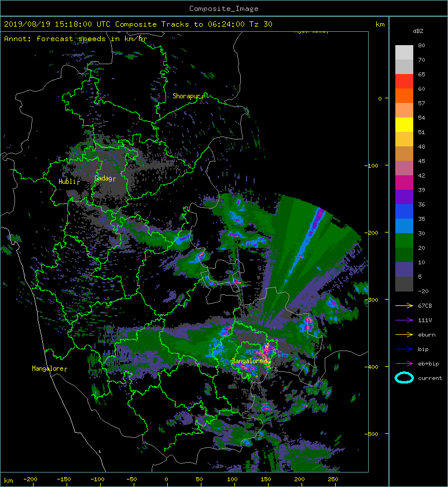Select the orange 57 dBZ color swatch

click(x=404, y=96)
